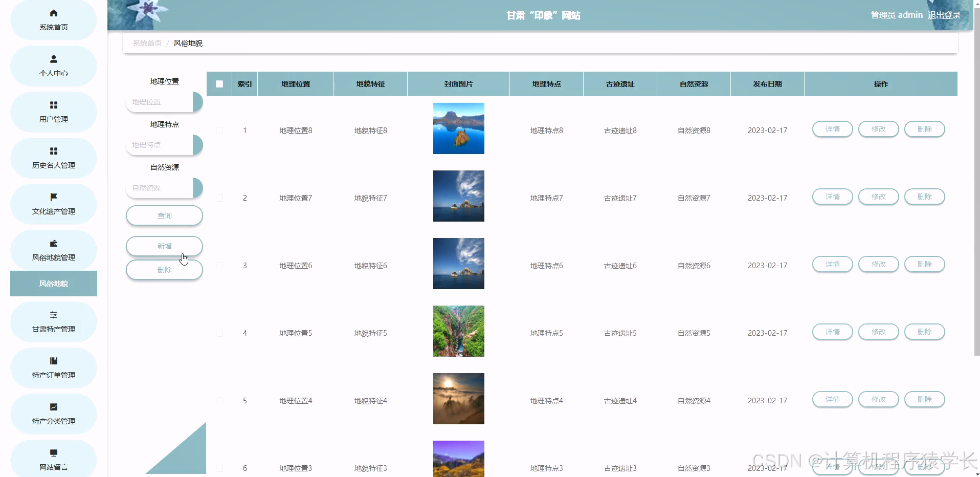
Task: Click 修改 for the 地理位置7 row
Action: [x=878, y=197]
